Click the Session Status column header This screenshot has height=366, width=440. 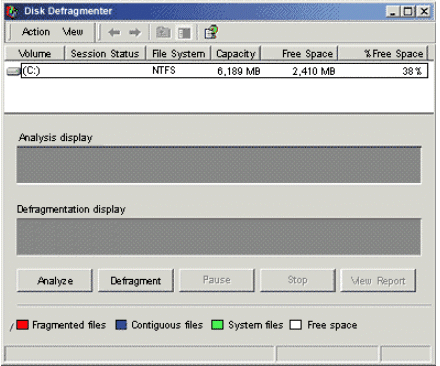[105, 53]
